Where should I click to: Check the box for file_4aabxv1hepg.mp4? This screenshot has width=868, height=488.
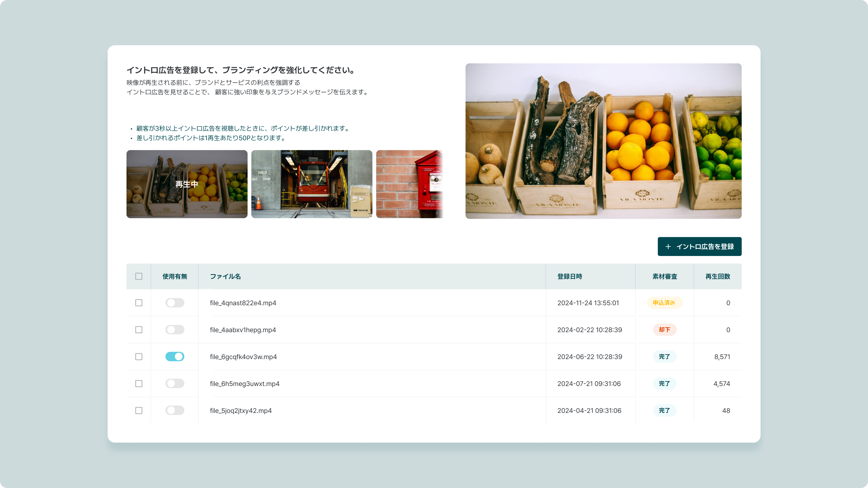click(x=139, y=330)
